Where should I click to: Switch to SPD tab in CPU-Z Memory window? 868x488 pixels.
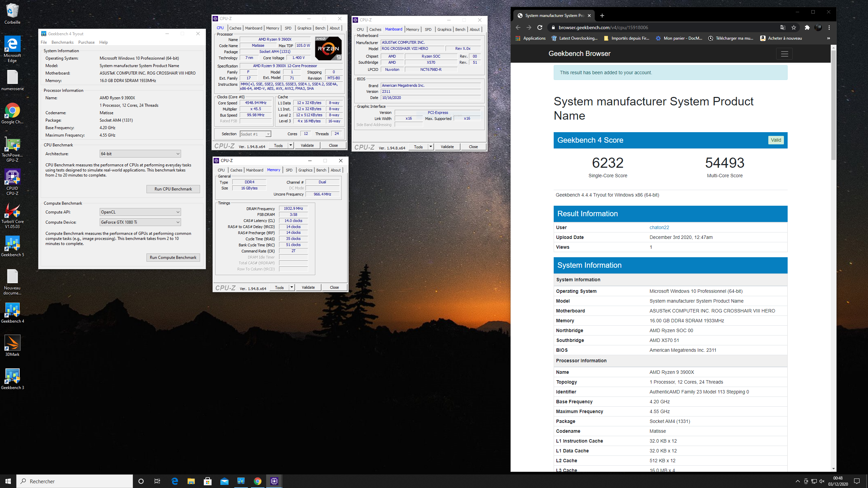pyautogui.click(x=289, y=170)
